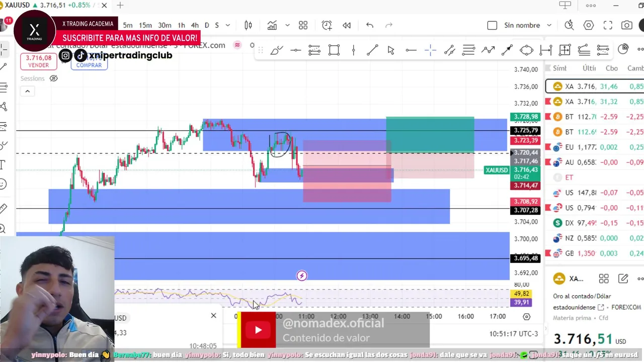Screen dimensions: 644x362
Task: Select the Vertical Line tool
Action: [x=353, y=50]
